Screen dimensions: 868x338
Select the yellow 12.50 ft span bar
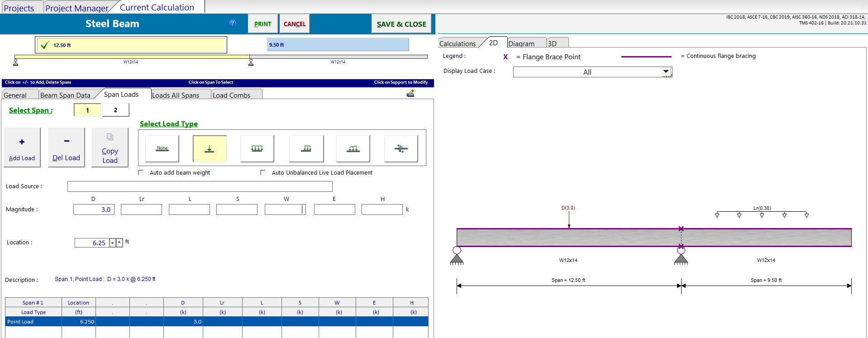point(131,45)
